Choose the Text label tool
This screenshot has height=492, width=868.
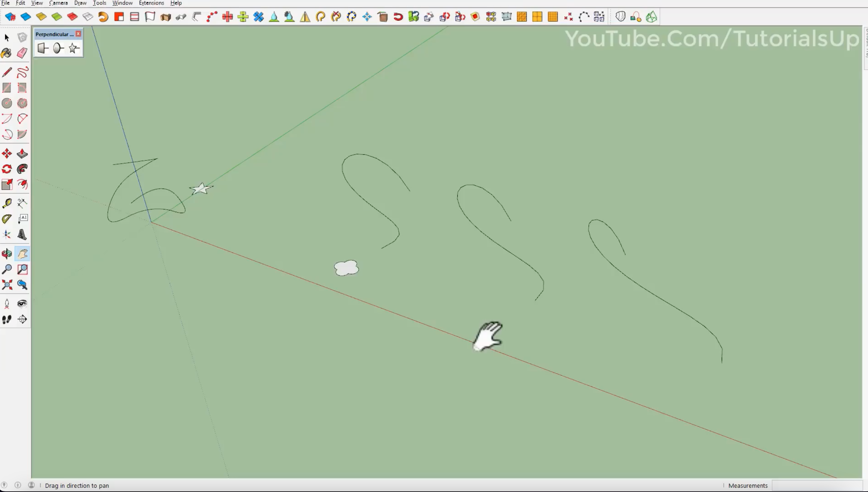[22, 219]
